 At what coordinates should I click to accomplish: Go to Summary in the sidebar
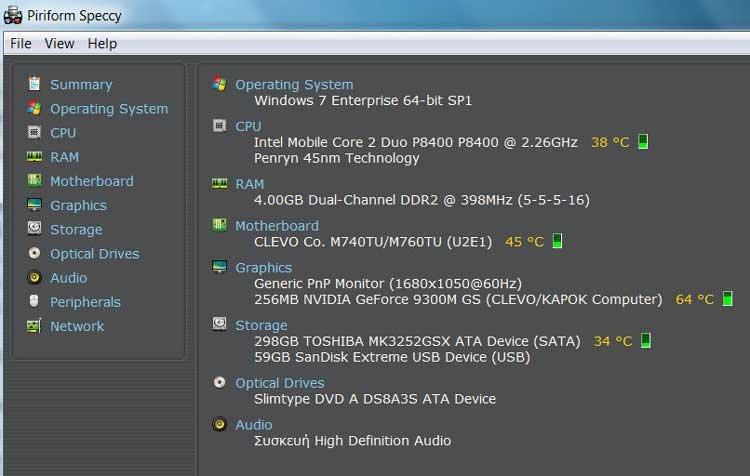tap(81, 85)
